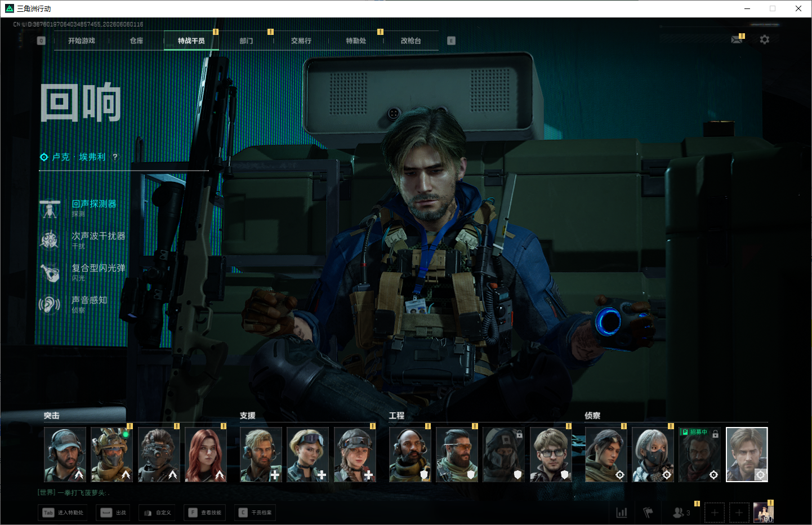812x525 pixels.
Task: Select the 复合型闪光弹 skill icon
Action: coord(50,273)
